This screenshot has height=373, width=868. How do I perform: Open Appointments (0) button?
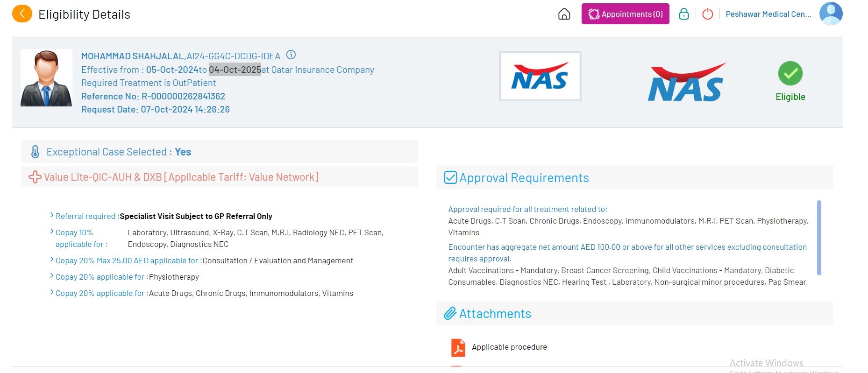625,14
